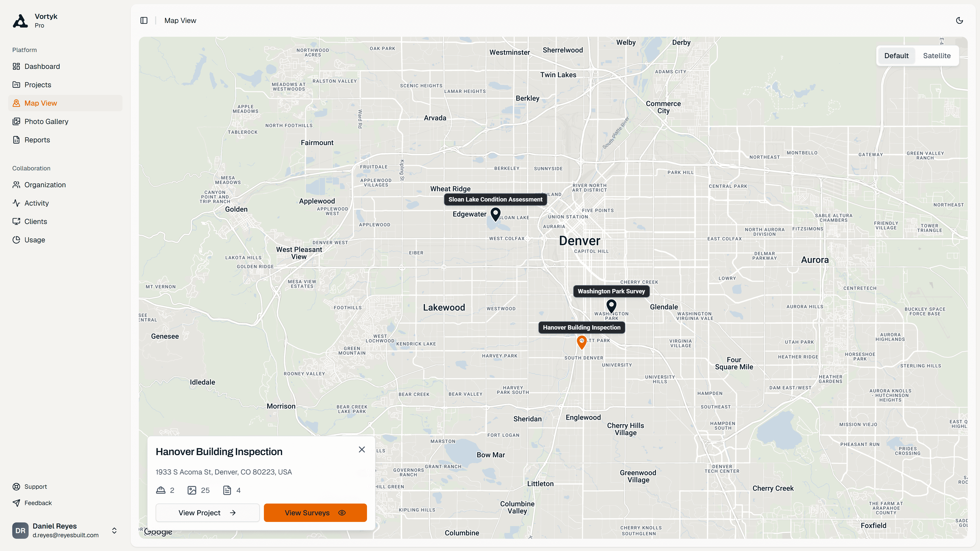The width and height of the screenshot is (980, 551).
Task: Click Hanover Building Inspection map label
Action: 582,327
